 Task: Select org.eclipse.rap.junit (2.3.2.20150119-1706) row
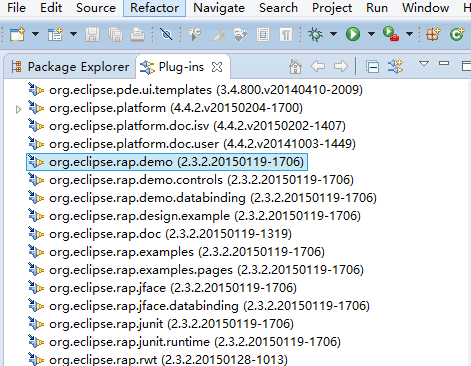coord(161,324)
